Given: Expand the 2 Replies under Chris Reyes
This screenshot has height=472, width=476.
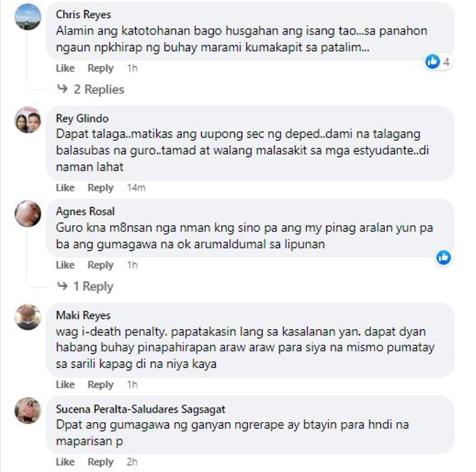Looking at the screenshot, I should click(x=99, y=90).
